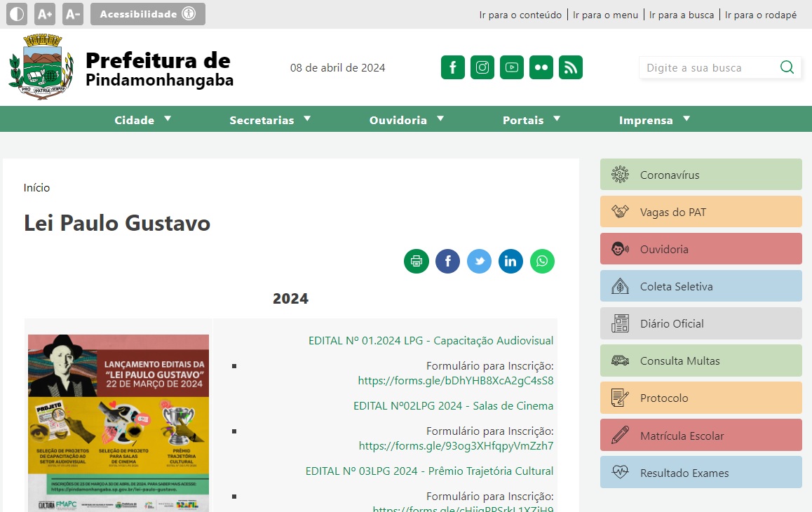Click the Digite a sua busca field
Viewport: 812px width, 512px height.
coord(708,68)
